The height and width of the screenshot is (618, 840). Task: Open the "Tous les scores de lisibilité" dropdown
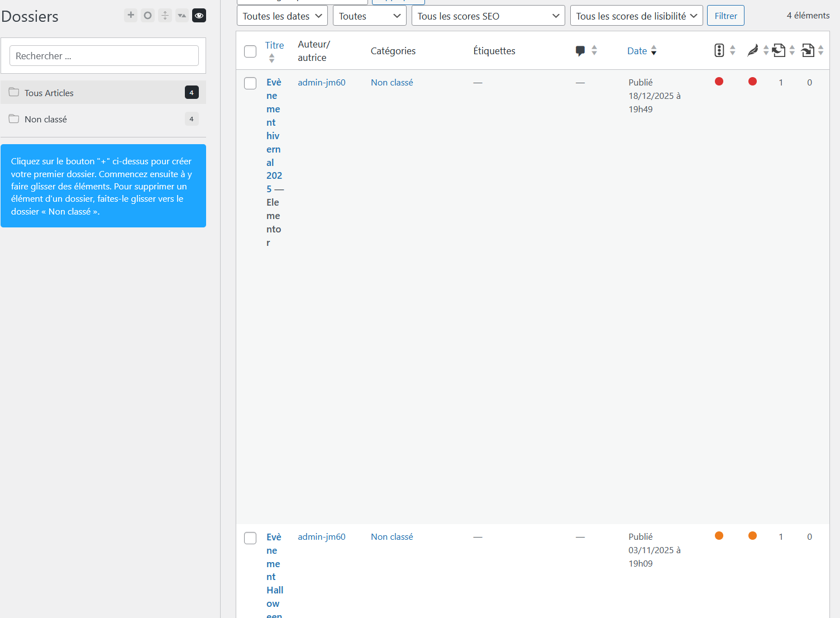coord(636,16)
